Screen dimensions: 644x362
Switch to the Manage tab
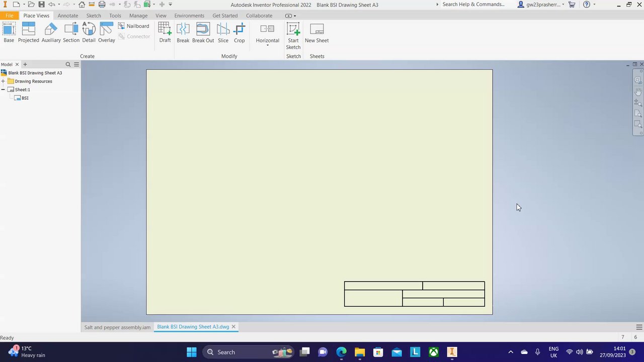tap(138, 16)
